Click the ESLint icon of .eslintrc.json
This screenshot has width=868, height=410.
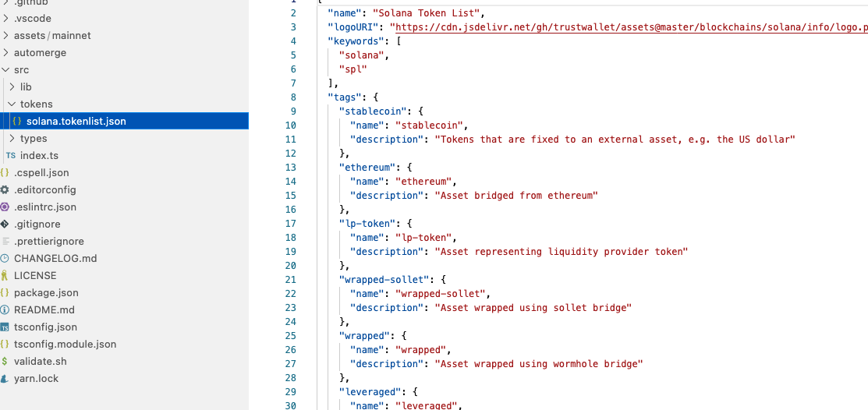(5, 207)
